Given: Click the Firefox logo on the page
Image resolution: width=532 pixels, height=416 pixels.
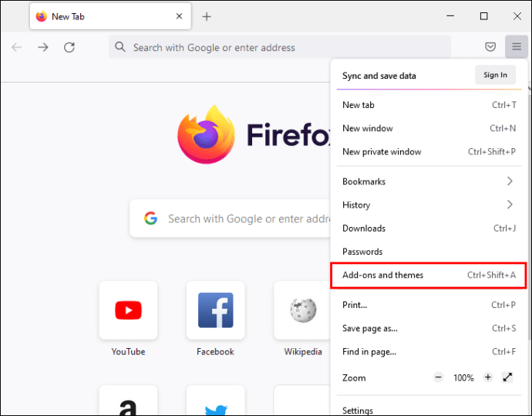Looking at the screenshot, I should click(206, 134).
